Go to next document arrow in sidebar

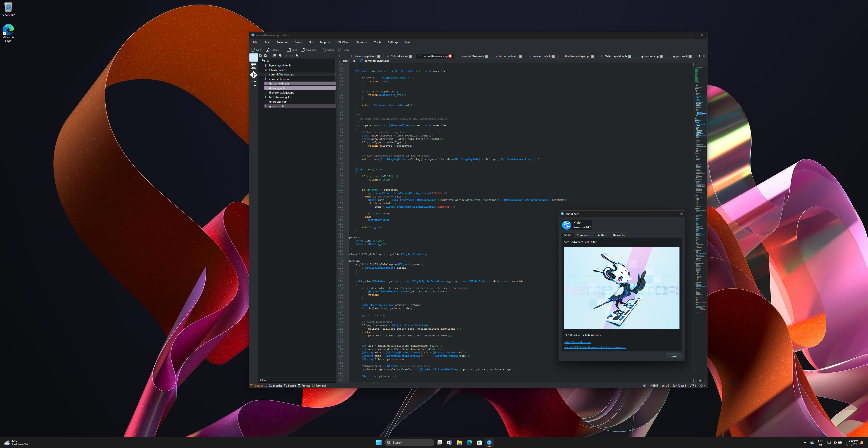[292, 56]
